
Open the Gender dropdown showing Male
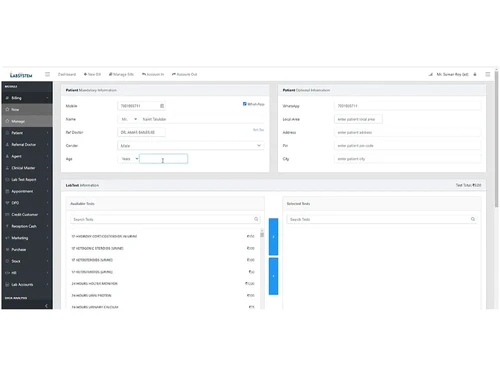pos(191,146)
